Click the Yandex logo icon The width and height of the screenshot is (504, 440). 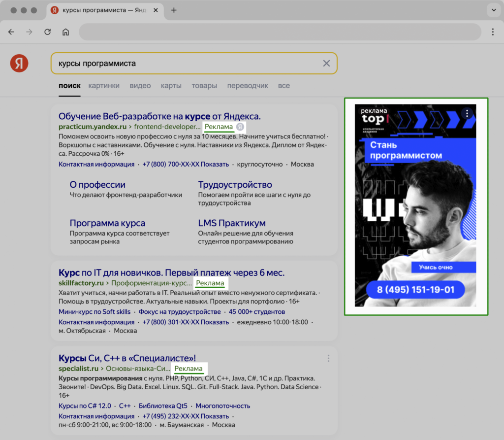click(19, 63)
